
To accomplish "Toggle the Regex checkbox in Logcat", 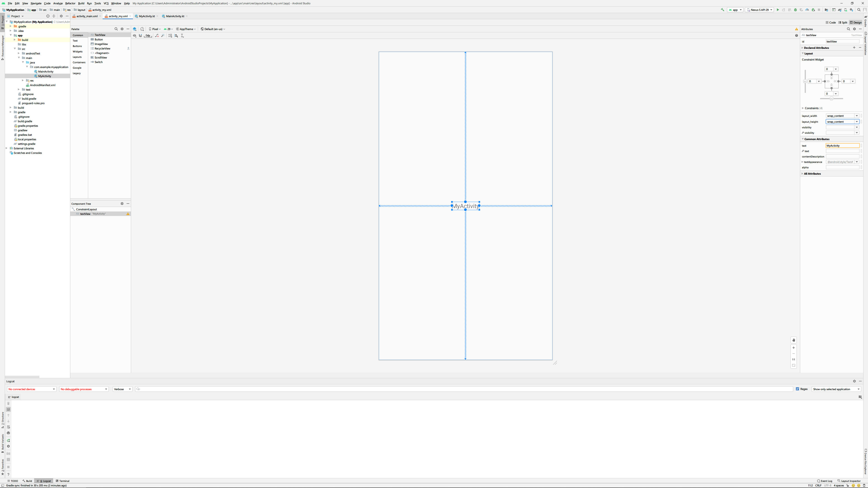I will [x=797, y=389].
